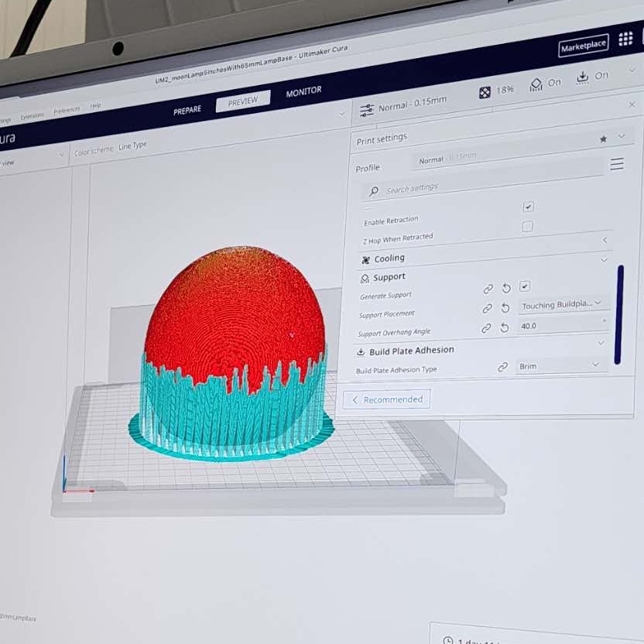Image resolution: width=644 pixels, height=644 pixels.
Task: Uncheck Generate Support
Action: coord(526,286)
